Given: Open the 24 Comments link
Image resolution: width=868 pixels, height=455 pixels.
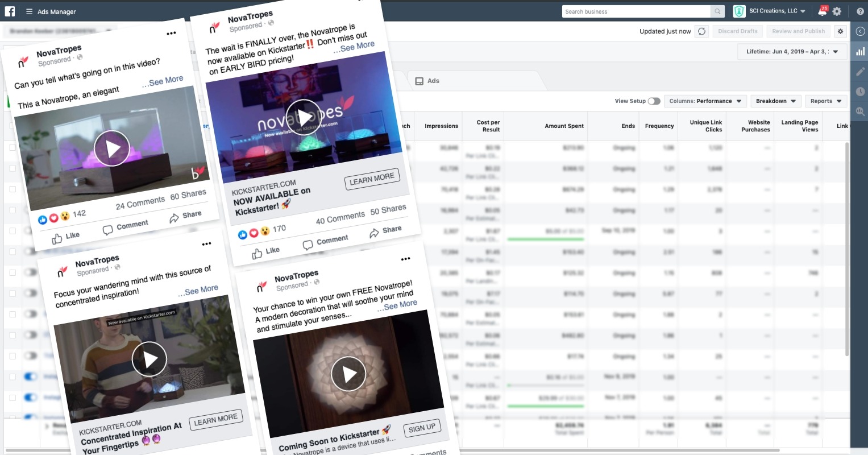Looking at the screenshot, I should (x=140, y=202).
